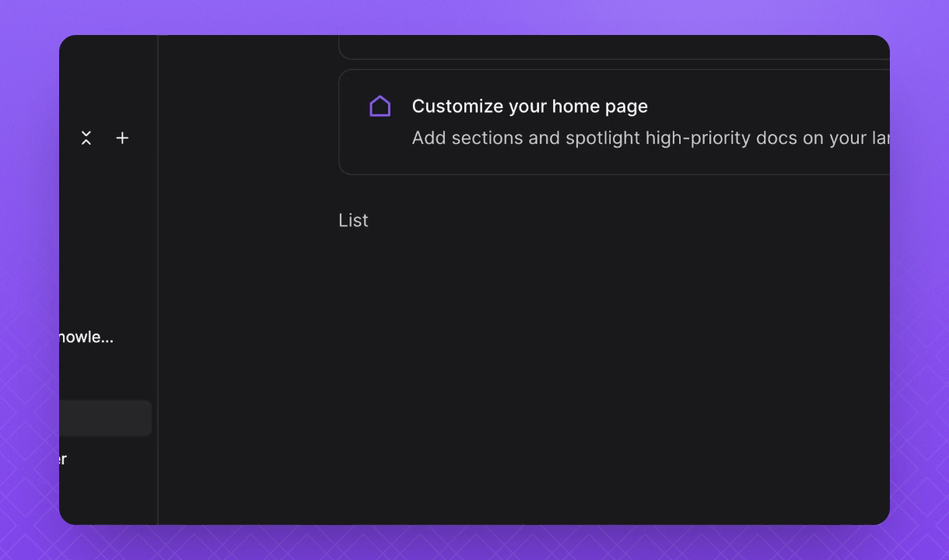
Task: Click the vertical sidebar divider line
Action: [158, 280]
